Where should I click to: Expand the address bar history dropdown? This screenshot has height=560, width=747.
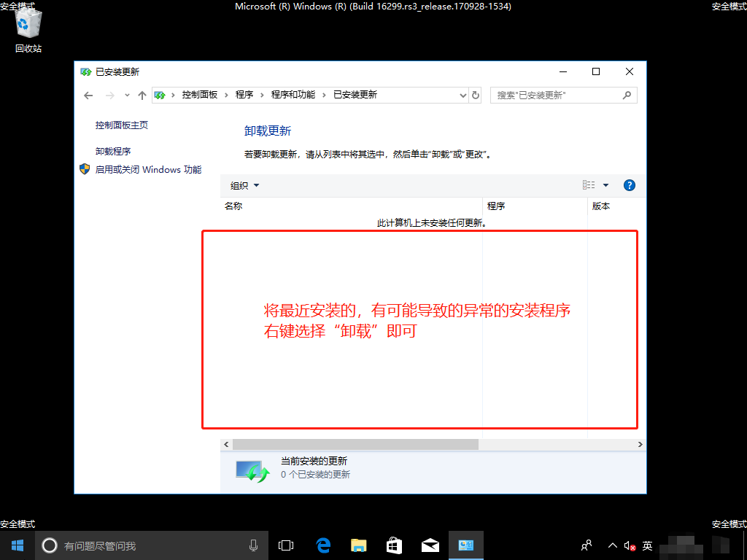(x=462, y=96)
